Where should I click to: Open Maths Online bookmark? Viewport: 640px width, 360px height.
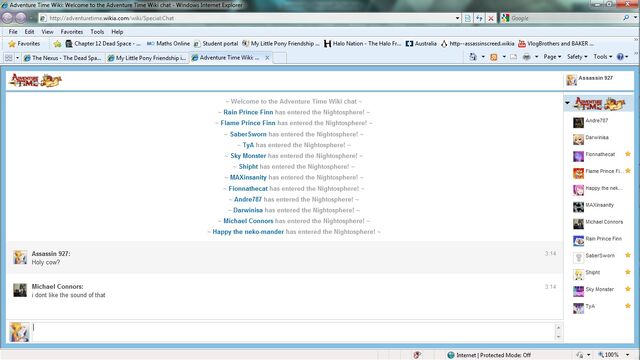point(168,44)
